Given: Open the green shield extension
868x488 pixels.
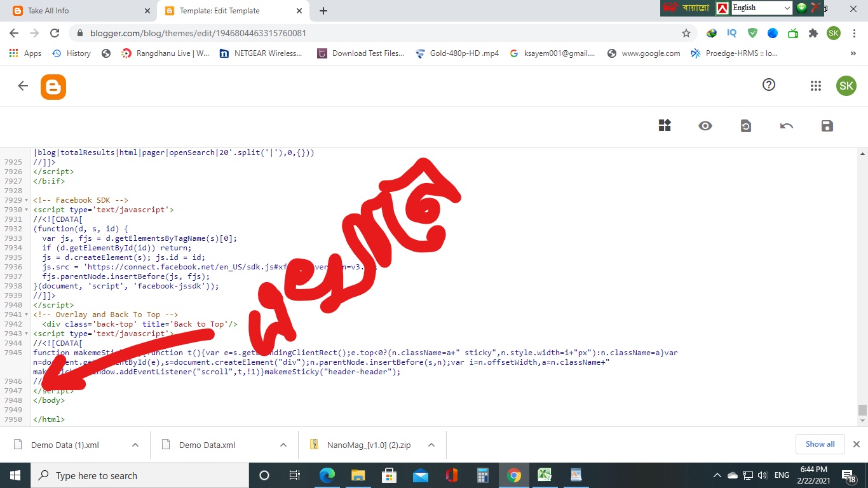Looking at the screenshot, I should click(x=752, y=33).
